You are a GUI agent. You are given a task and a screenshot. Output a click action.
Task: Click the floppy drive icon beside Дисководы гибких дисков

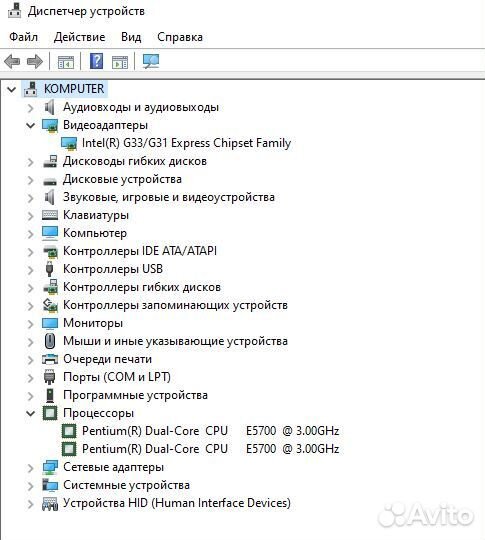point(50,161)
